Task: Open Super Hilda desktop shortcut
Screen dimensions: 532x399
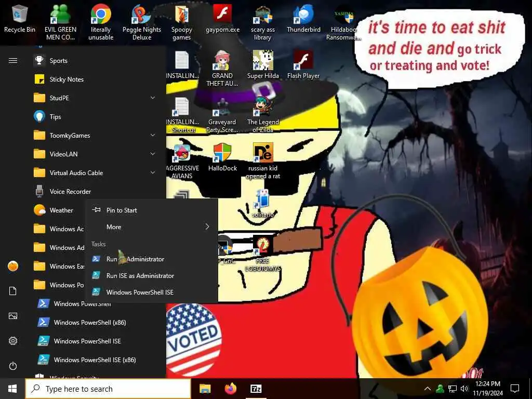Action: point(263,65)
